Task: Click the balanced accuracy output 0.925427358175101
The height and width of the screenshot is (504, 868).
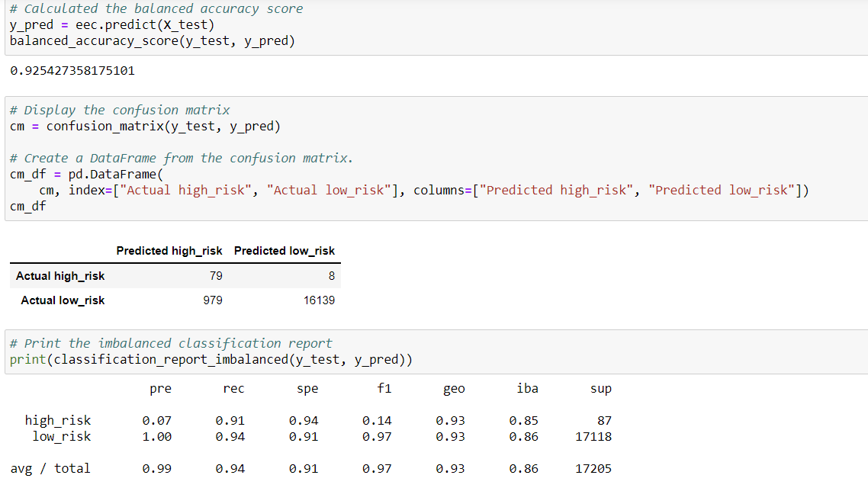Action: click(72, 71)
